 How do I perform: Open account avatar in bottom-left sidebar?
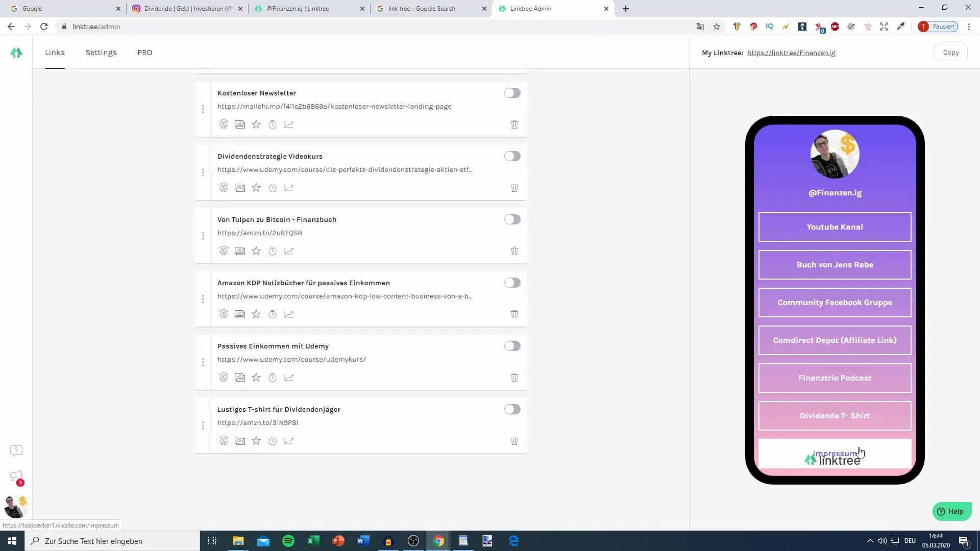pos(15,506)
